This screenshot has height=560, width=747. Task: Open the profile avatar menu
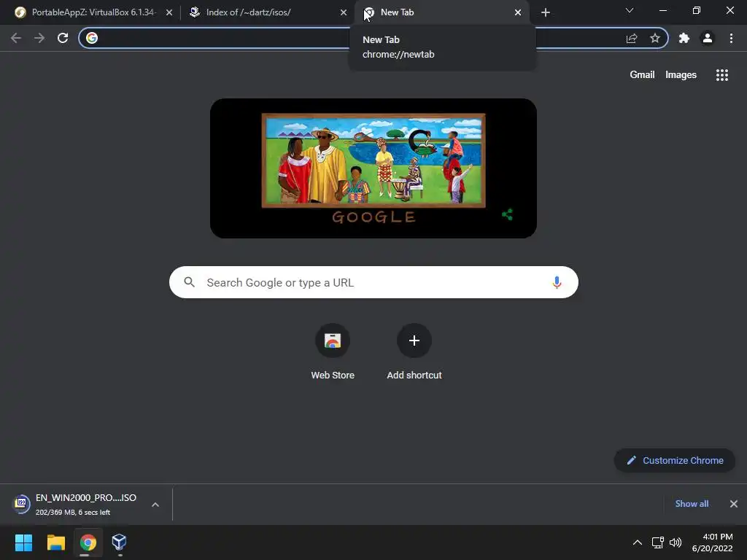[708, 38]
